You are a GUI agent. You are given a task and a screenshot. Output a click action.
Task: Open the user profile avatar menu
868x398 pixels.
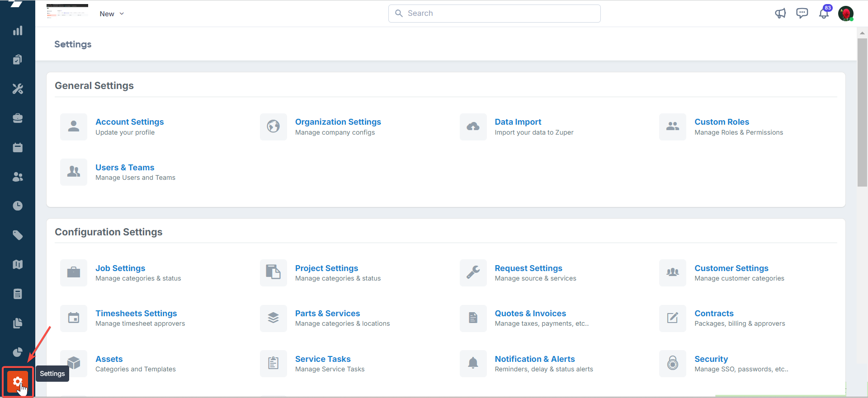[845, 14]
